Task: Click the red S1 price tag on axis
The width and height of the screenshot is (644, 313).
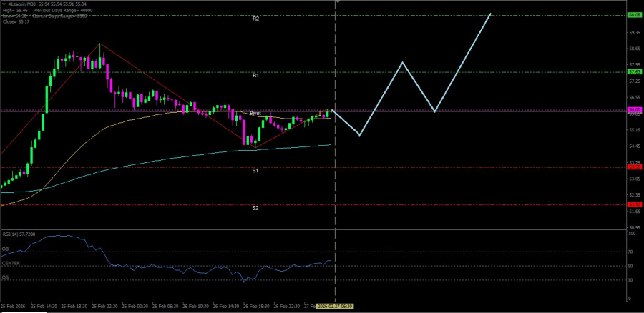Action: (633, 167)
